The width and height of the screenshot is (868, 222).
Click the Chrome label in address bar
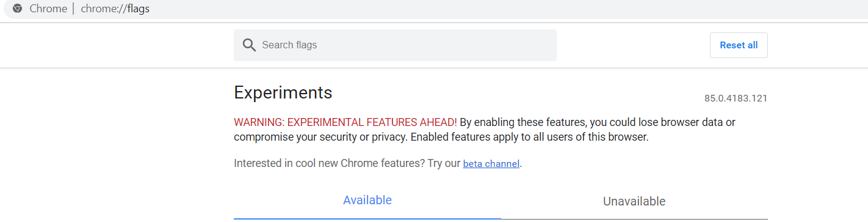pos(48,9)
